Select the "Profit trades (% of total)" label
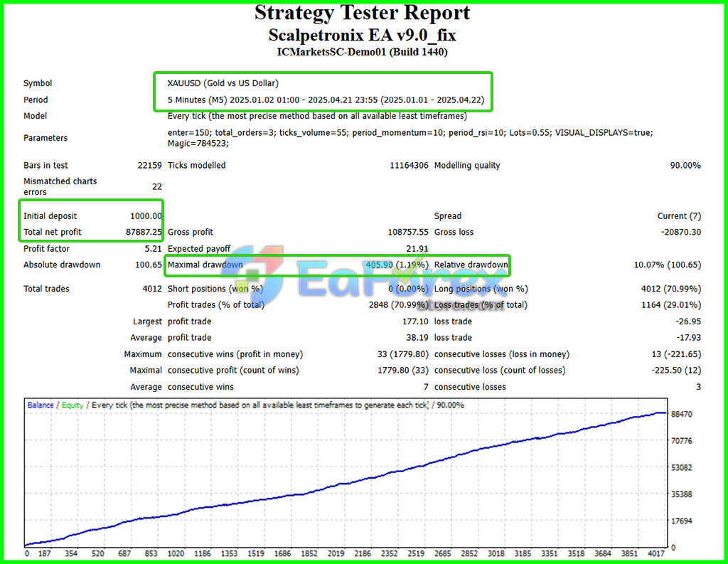The width and height of the screenshot is (728, 564). tap(216, 305)
